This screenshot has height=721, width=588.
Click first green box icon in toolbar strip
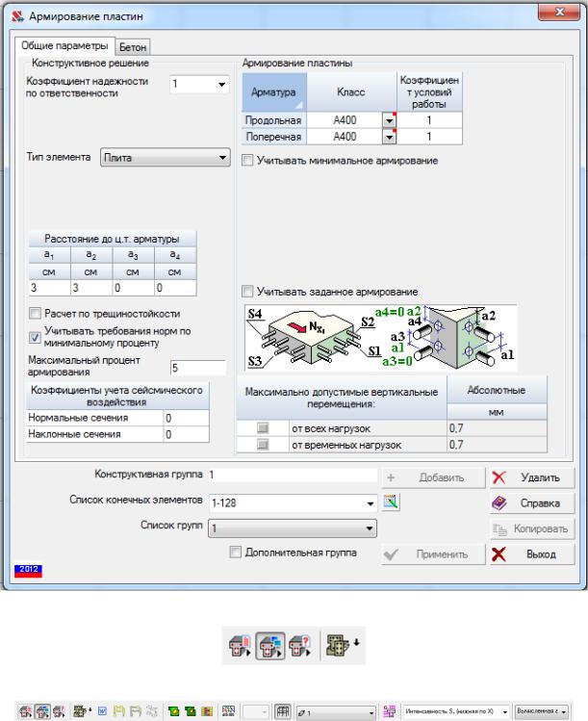point(174,711)
